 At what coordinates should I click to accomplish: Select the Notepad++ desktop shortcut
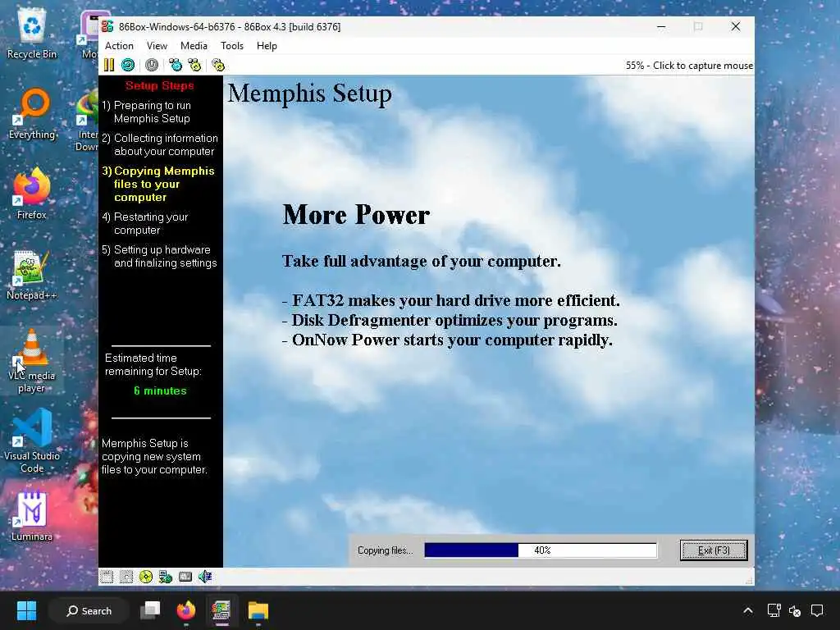click(32, 274)
